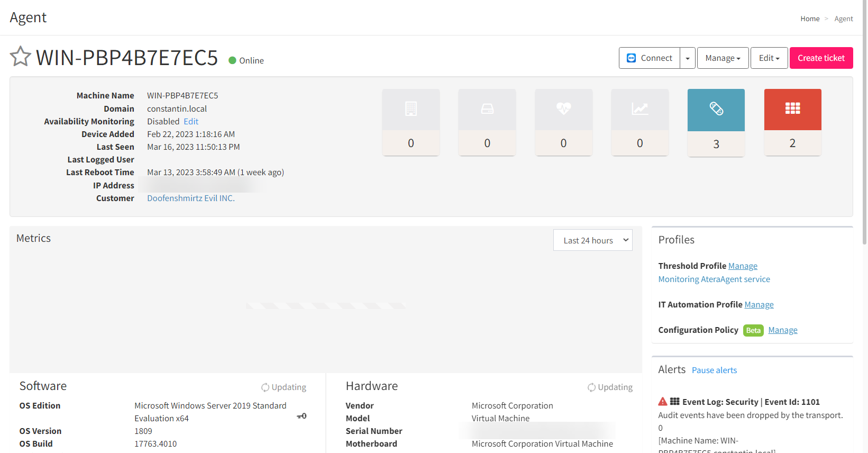Click Connect to start remote session
Image resolution: width=868 pixels, height=453 pixels.
tap(650, 58)
